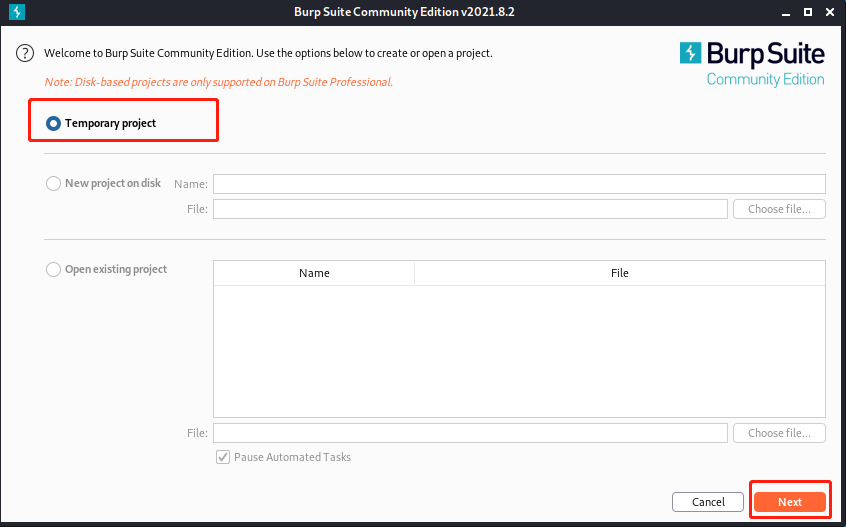Click the Name column header
This screenshot has height=527, width=846.
click(314, 273)
